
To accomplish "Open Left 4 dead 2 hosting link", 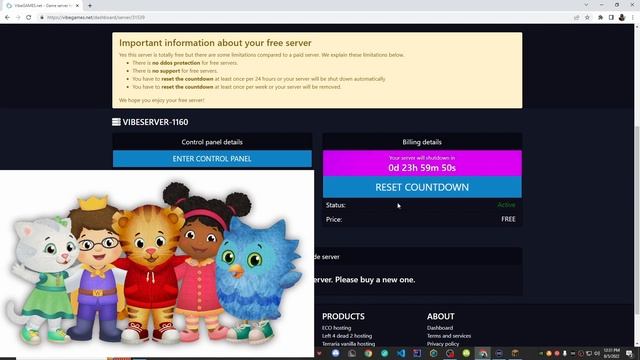I will (x=347, y=336).
